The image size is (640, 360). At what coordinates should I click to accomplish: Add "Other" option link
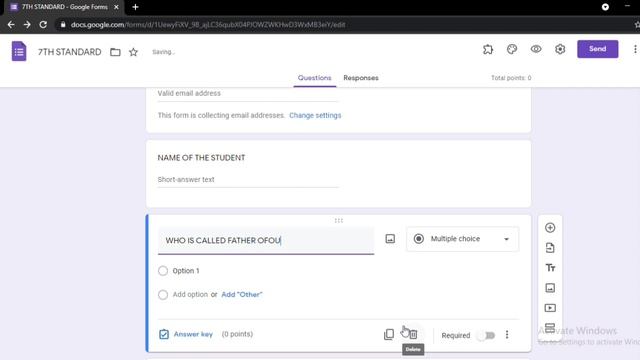tap(242, 294)
